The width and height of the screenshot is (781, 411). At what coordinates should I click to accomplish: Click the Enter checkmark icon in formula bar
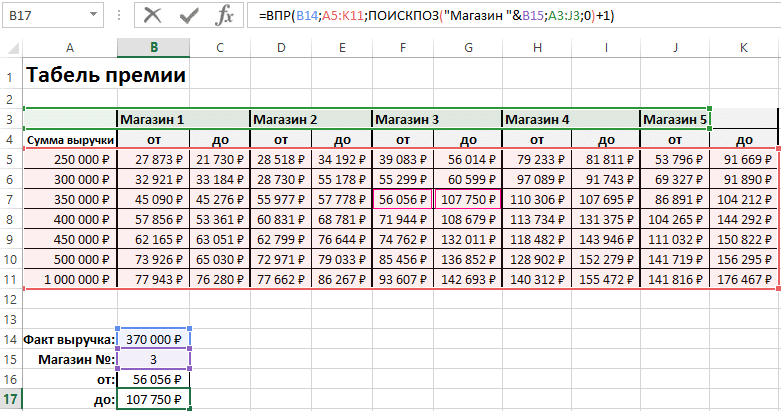coord(188,16)
